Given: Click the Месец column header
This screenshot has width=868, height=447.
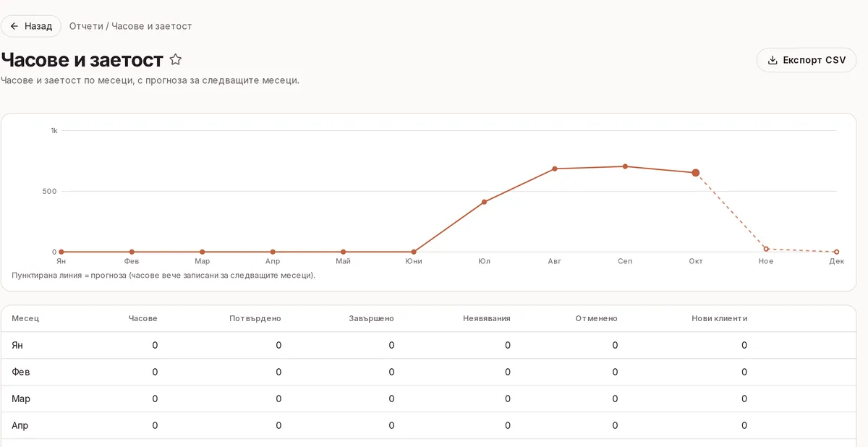Looking at the screenshot, I should pyautogui.click(x=25, y=318).
